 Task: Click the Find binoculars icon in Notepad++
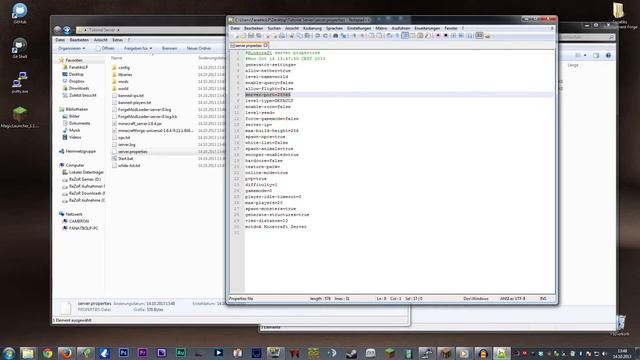(x=336, y=36)
